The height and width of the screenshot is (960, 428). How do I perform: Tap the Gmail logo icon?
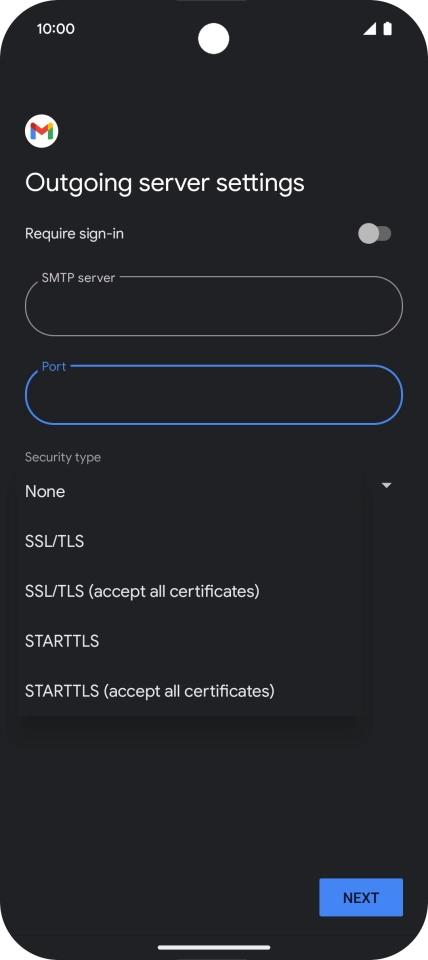point(42,130)
